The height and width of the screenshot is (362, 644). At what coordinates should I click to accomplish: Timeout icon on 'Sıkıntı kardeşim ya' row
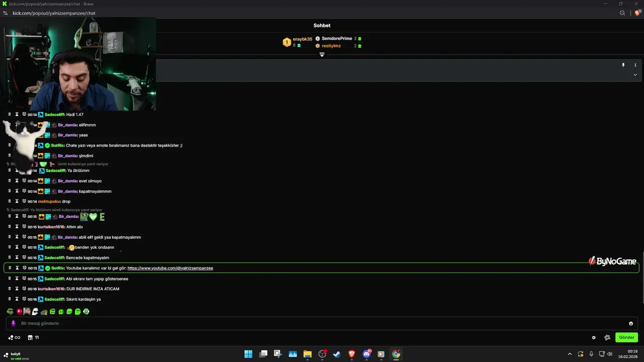click(17, 299)
